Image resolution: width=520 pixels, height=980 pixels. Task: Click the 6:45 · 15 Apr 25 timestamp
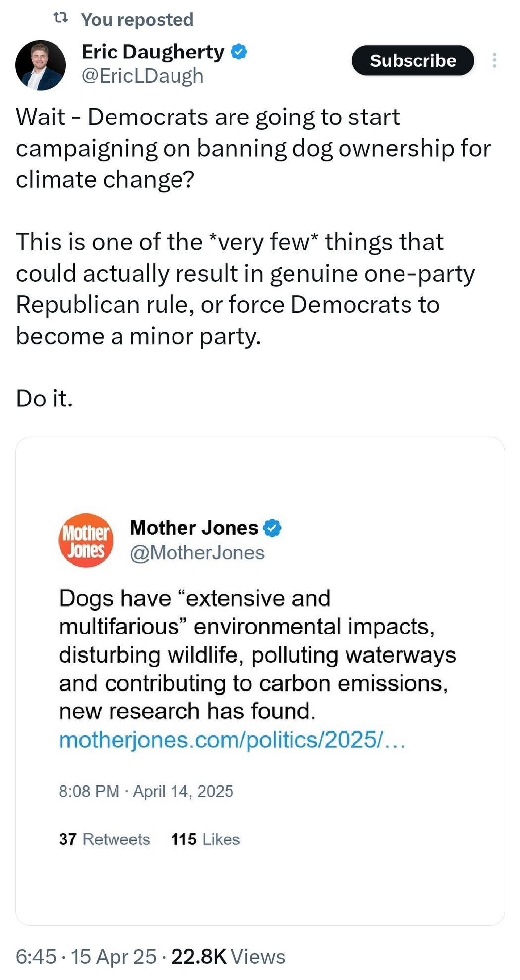coord(86,957)
